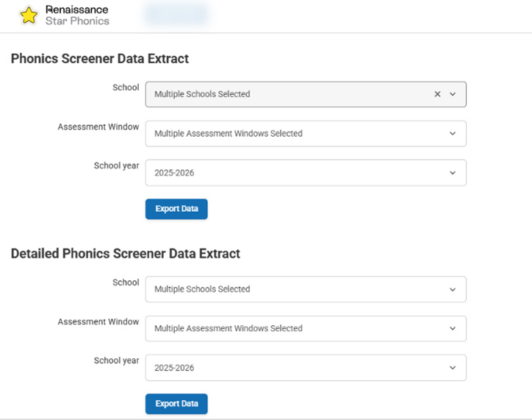This screenshot has height=420, width=532.
Task: Click the chevron in the first School dropdown
Action: [453, 94]
